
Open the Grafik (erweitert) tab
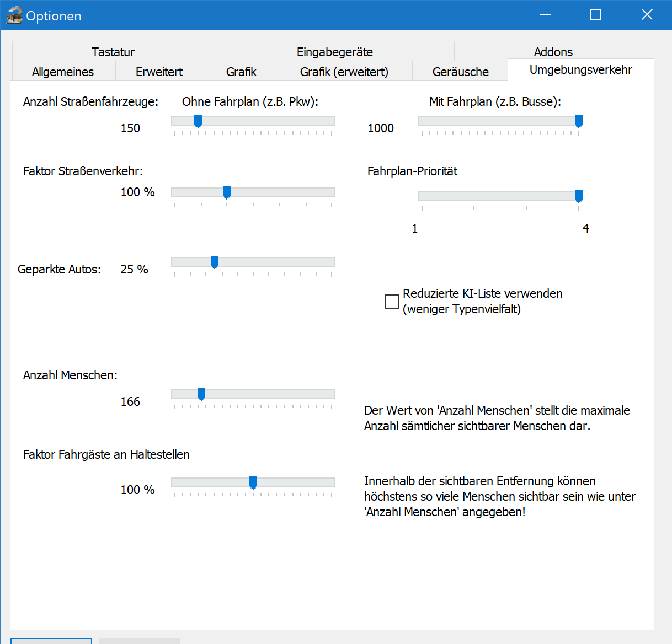coord(344,72)
